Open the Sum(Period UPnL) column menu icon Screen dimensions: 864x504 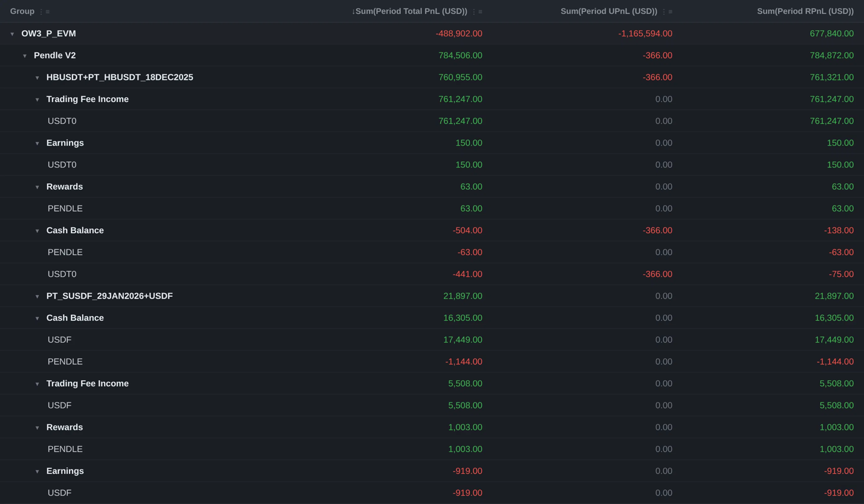pos(667,11)
